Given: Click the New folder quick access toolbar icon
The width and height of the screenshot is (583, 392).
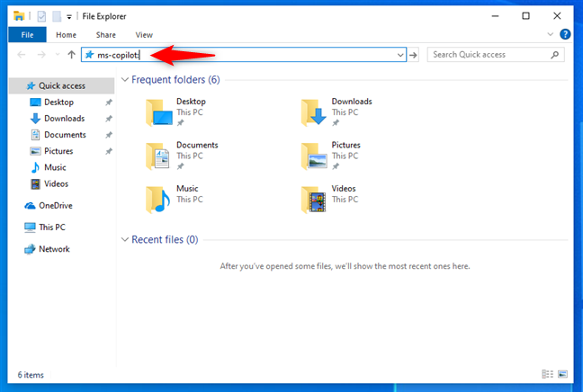Looking at the screenshot, I should (x=57, y=16).
